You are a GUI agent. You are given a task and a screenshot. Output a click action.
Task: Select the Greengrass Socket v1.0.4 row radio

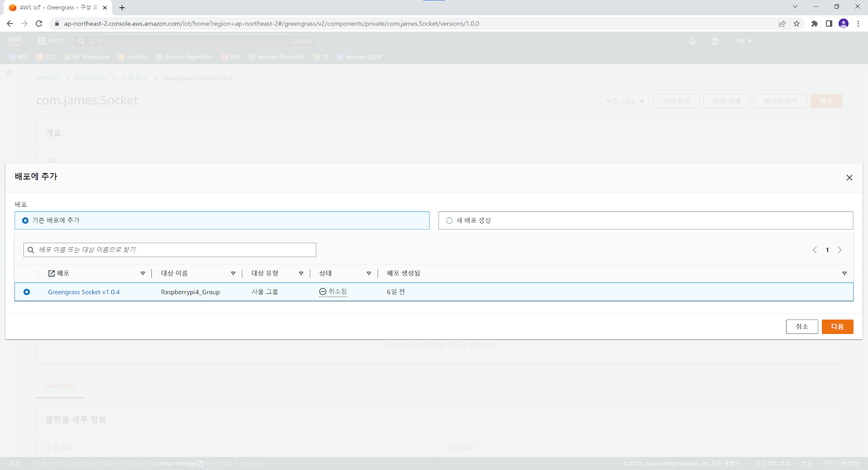pyautogui.click(x=27, y=292)
